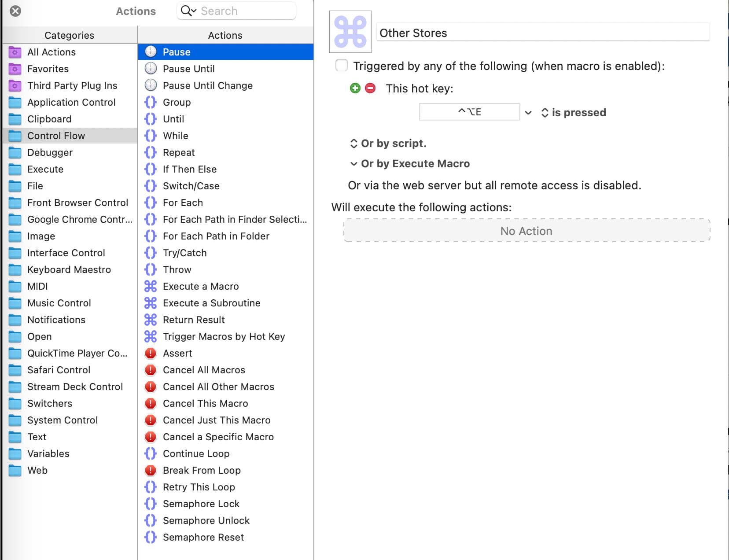Select the Control Flow category
729x560 pixels.
click(x=70, y=136)
